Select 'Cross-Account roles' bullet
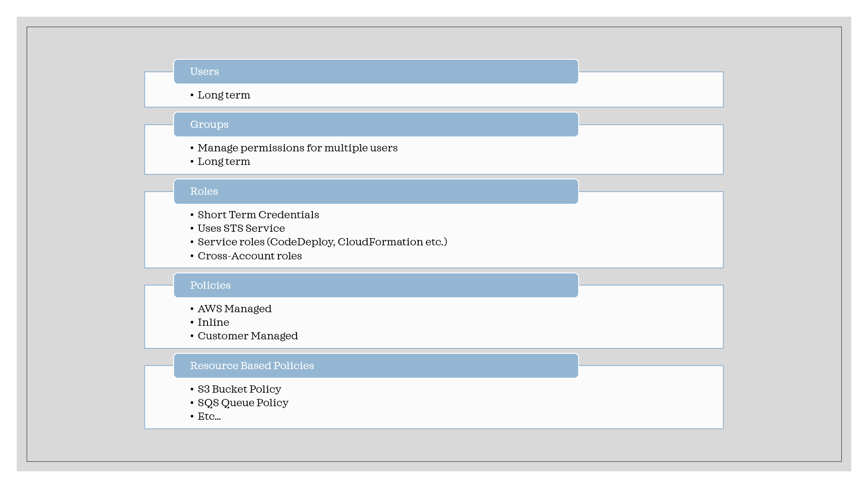Screen dimensions: 868x488 pyautogui.click(x=250, y=256)
